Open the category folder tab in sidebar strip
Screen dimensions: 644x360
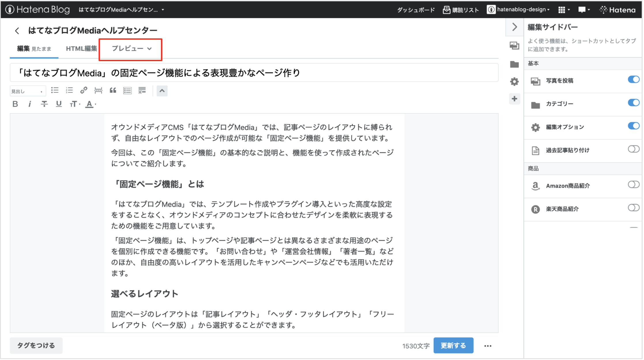click(x=514, y=64)
